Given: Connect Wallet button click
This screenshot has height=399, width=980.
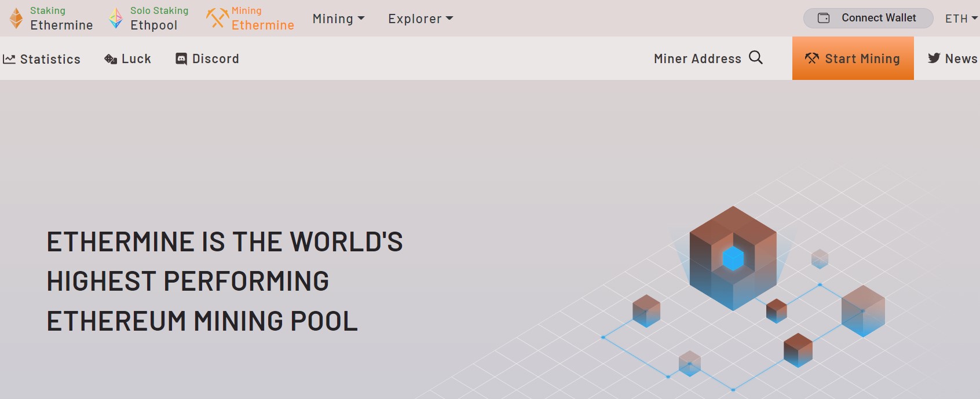Looking at the screenshot, I should 868,18.
